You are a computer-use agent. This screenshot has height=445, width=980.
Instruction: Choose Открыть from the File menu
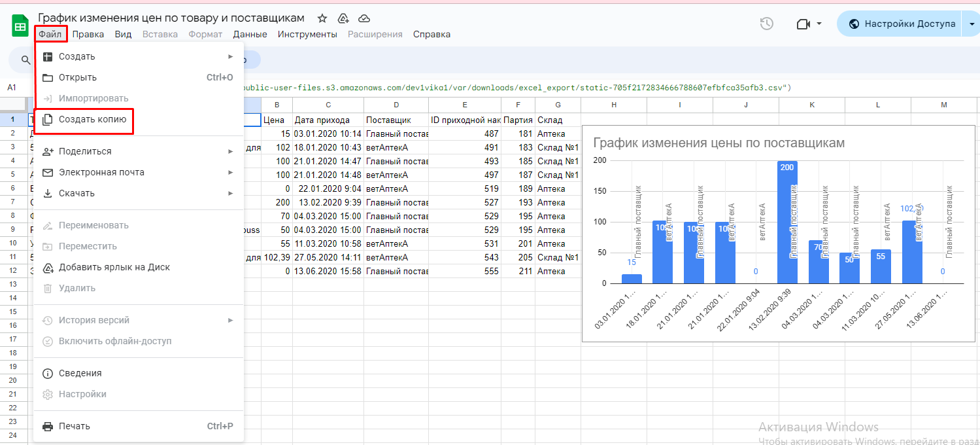(77, 77)
